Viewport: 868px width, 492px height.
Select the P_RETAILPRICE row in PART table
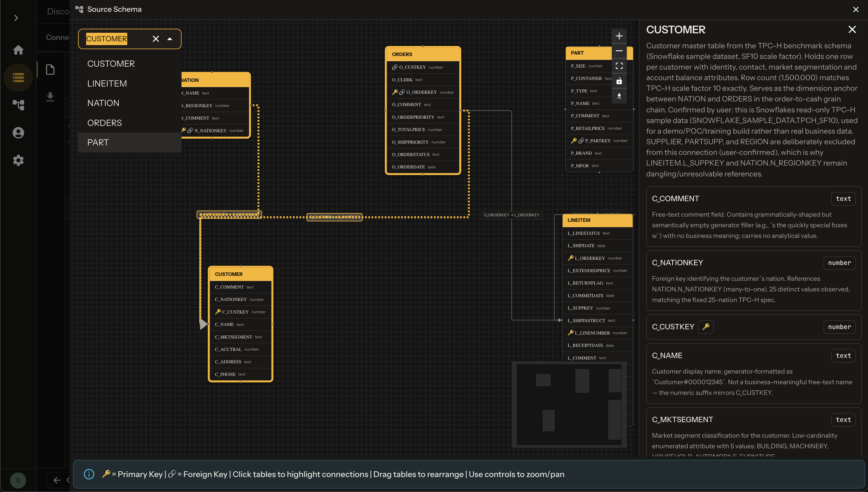click(599, 128)
